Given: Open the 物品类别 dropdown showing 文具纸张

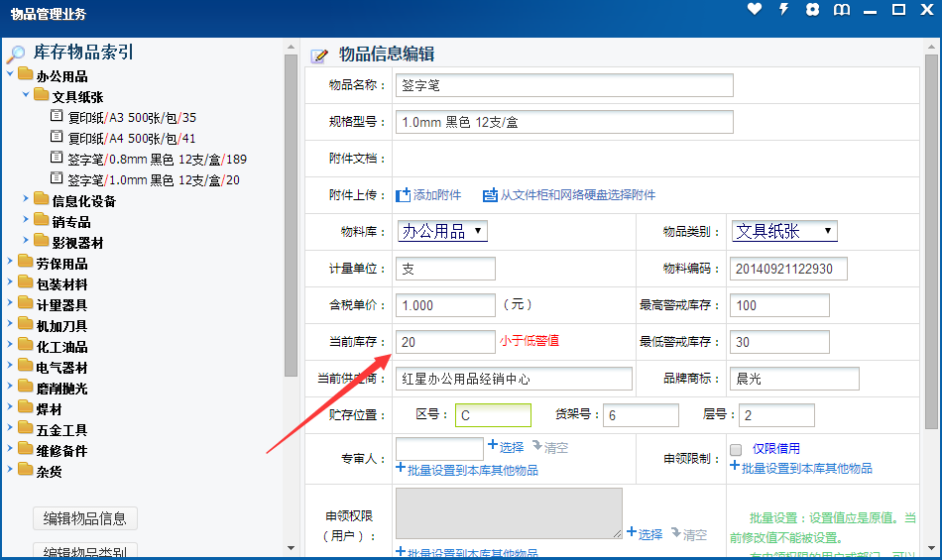Looking at the screenshot, I should point(784,231).
